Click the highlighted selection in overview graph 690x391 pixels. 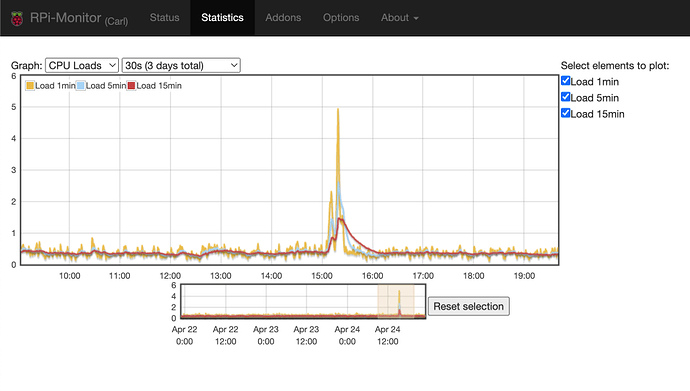pyautogui.click(x=396, y=301)
